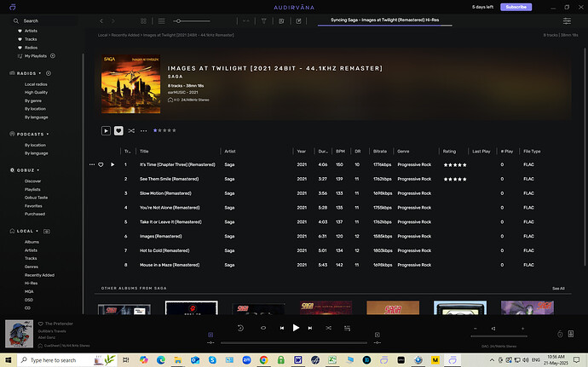Open Hi-Res in Local section
Image resolution: width=588 pixels, height=367 pixels.
pyautogui.click(x=31, y=283)
